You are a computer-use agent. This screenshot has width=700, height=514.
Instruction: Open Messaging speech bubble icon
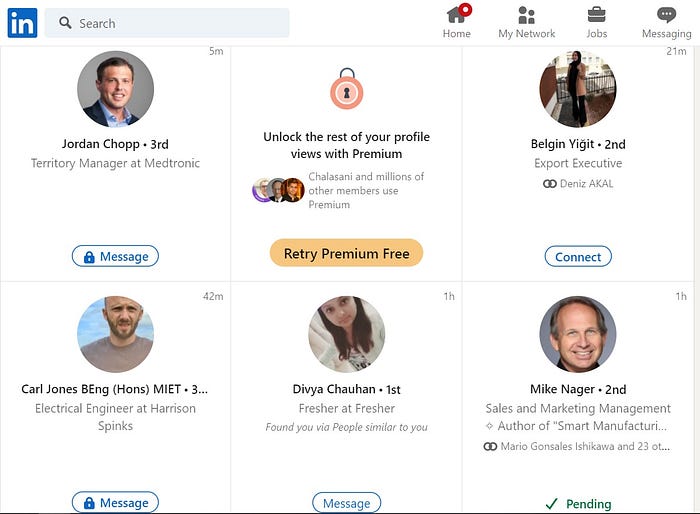point(667,15)
